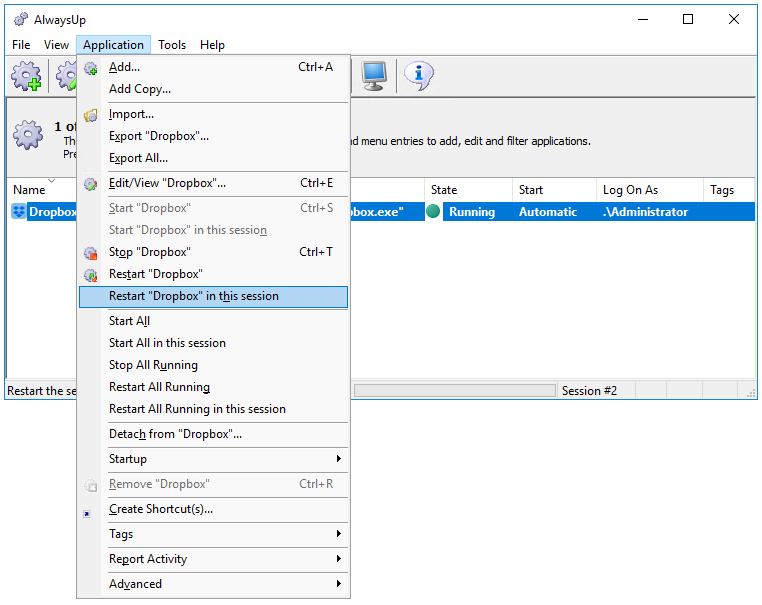Expand the Tags submenu
Image resolution: width=762 pixels, height=605 pixels.
tap(213, 535)
